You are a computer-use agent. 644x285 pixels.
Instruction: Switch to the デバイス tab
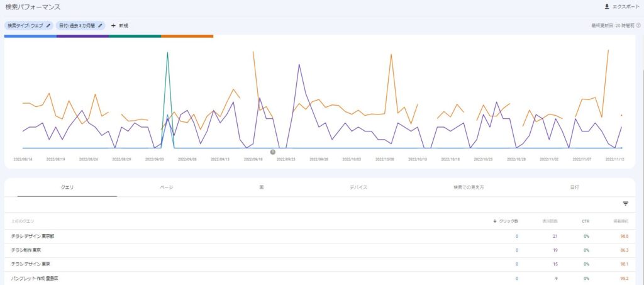(x=358, y=187)
